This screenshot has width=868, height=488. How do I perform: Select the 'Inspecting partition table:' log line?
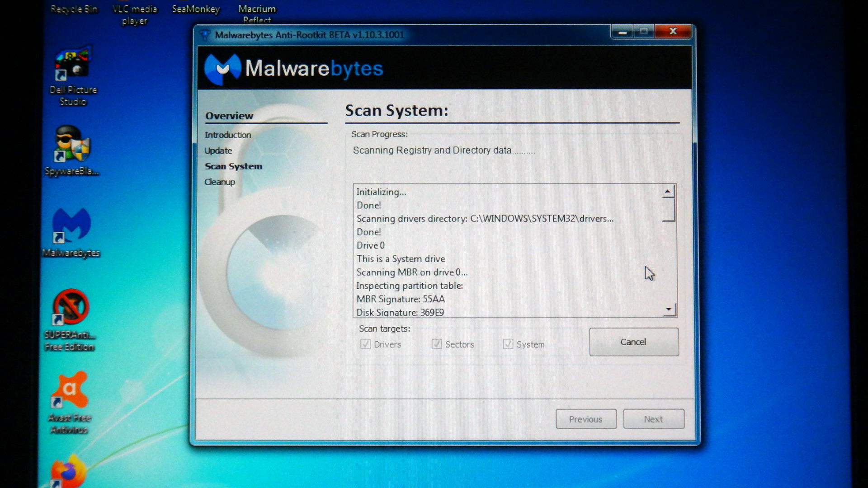click(x=410, y=286)
